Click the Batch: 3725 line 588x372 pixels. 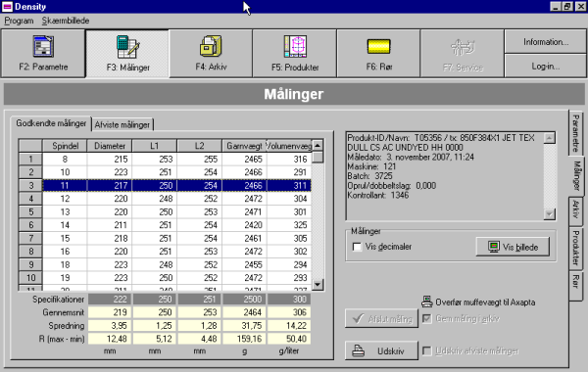(369, 176)
